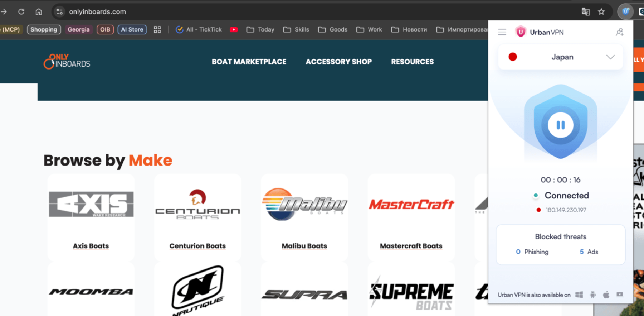The height and width of the screenshot is (316, 644).
Task: Open the bookmark apps grid icon
Action: (157, 30)
